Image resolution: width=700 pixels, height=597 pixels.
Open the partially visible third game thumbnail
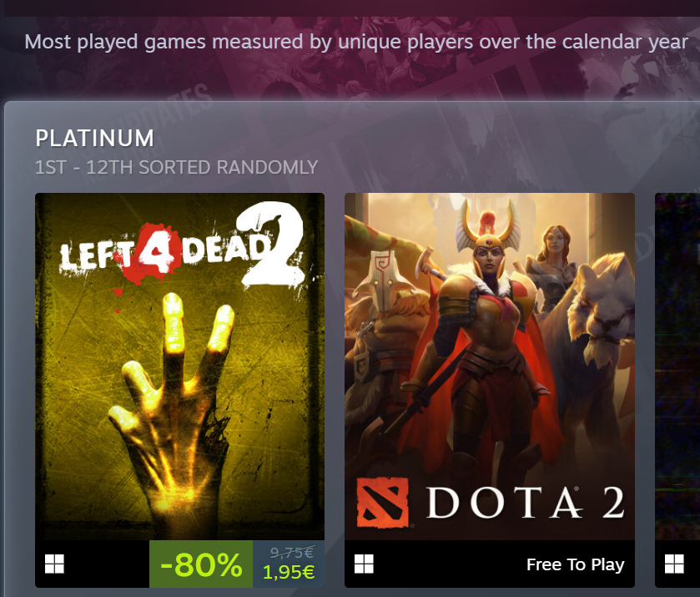pyautogui.click(x=677, y=367)
